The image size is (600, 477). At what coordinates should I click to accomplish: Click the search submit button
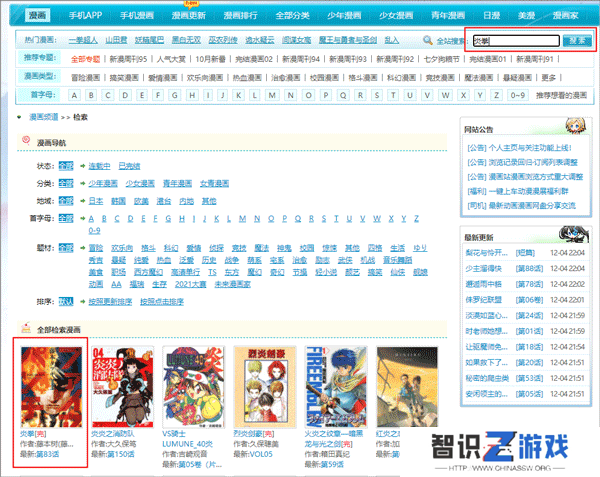(577, 41)
